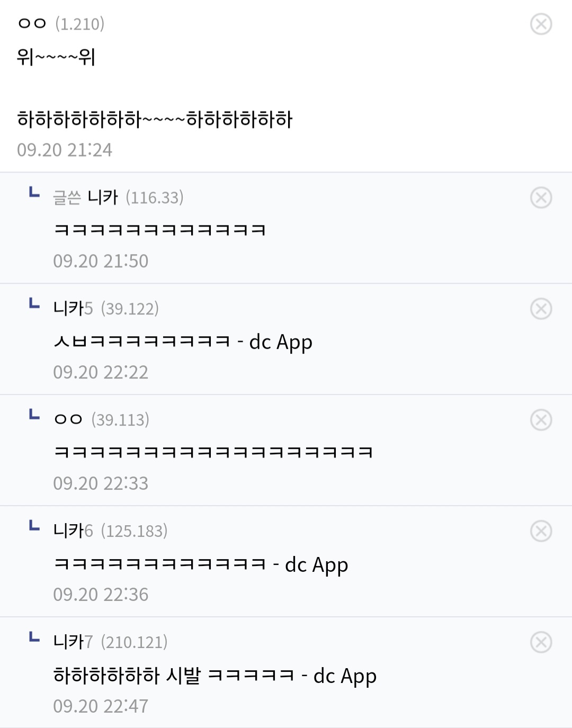The width and height of the screenshot is (572, 728).
Task: Tap the timestamp 09.20 22:33
Action: [x=101, y=483]
